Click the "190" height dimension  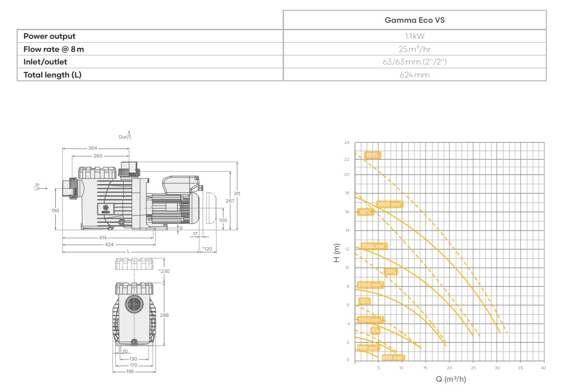click(x=55, y=210)
